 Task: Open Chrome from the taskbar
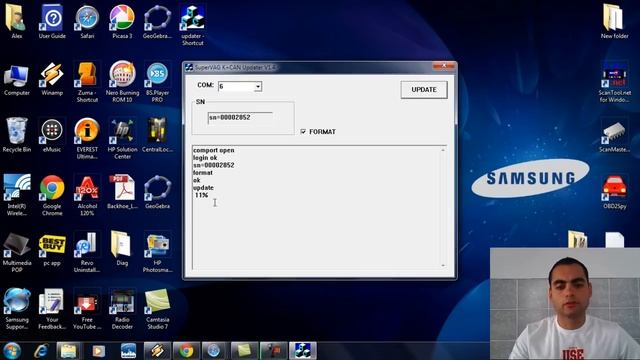186,351
